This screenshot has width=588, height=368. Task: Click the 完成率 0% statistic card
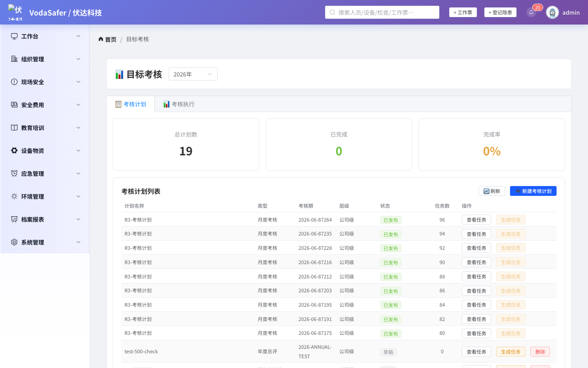[x=492, y=144]
